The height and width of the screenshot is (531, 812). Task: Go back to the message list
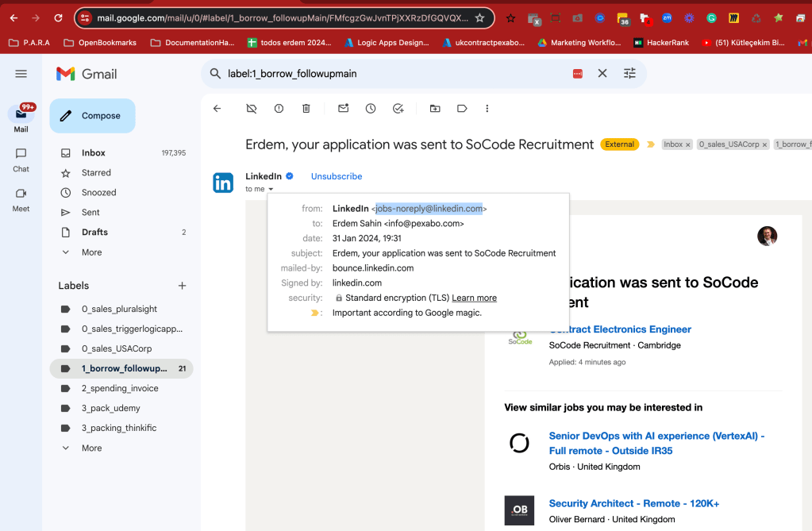(x=217, y=108)
